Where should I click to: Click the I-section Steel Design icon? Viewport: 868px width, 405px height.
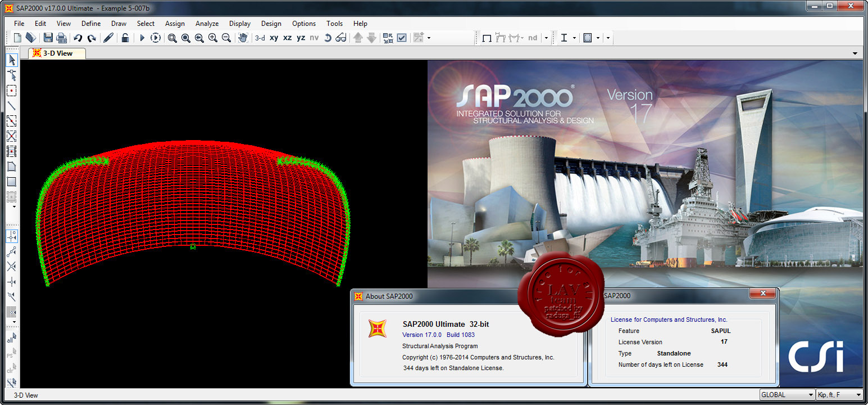(x=564, y=38)
